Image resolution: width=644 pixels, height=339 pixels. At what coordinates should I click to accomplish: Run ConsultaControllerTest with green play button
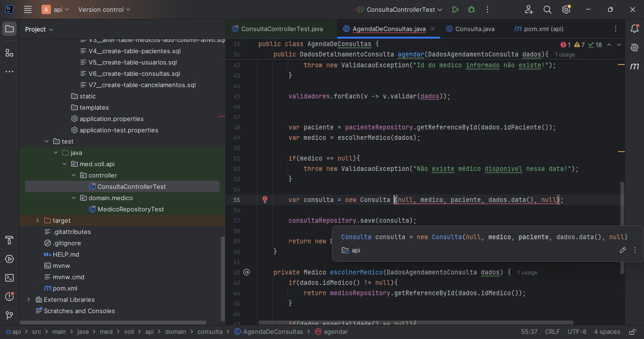tap(455, 9)
